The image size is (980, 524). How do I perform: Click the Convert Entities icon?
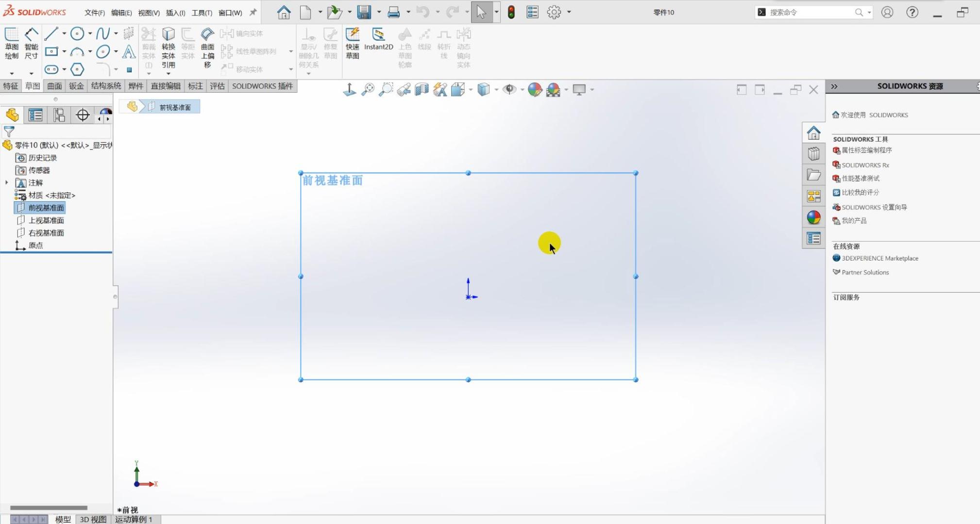coord(169,47)
